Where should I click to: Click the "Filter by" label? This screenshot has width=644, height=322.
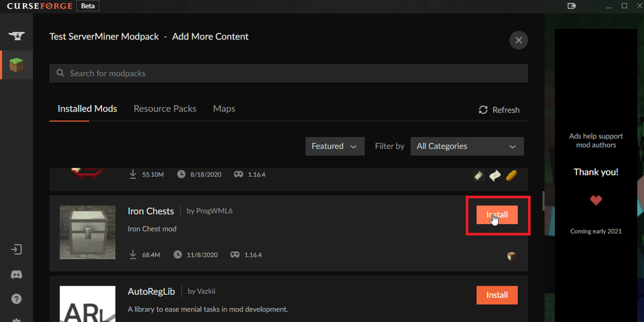(390, 146)
